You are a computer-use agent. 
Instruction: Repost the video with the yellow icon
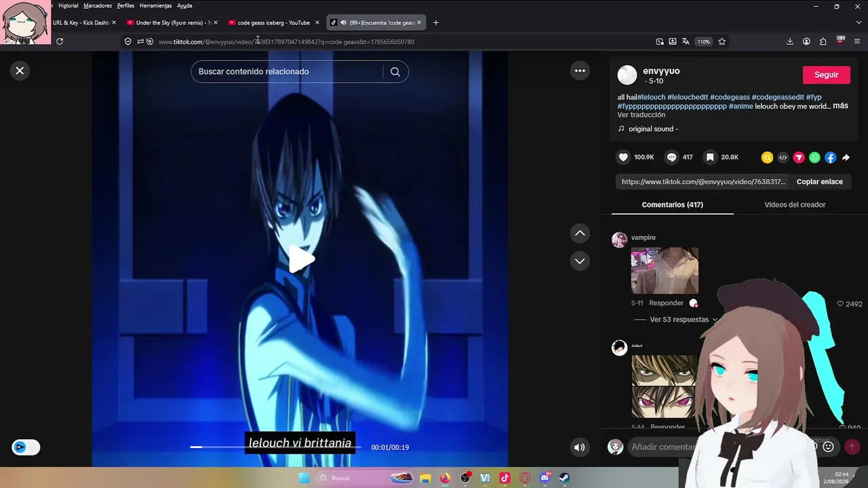tap(767, 157)
